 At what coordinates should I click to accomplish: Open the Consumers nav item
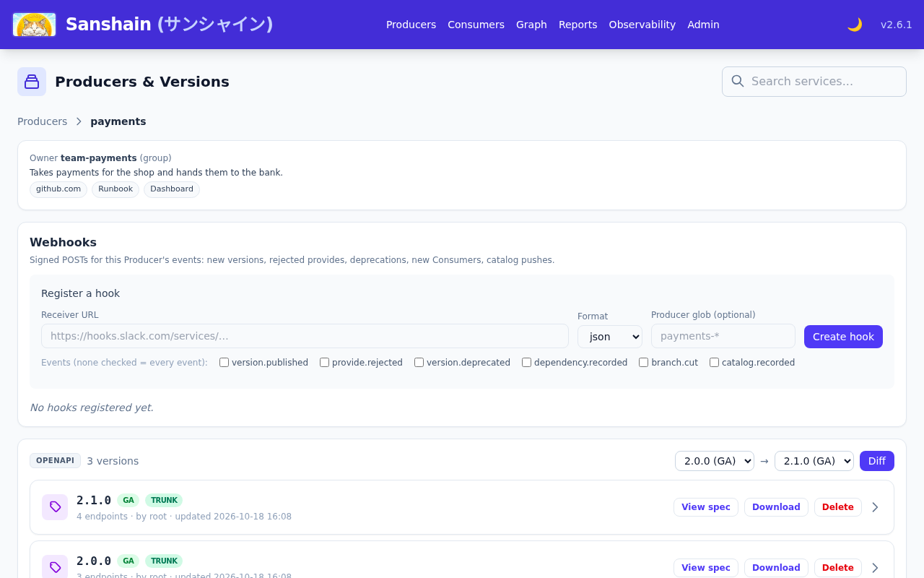click(x=476, y=25)
